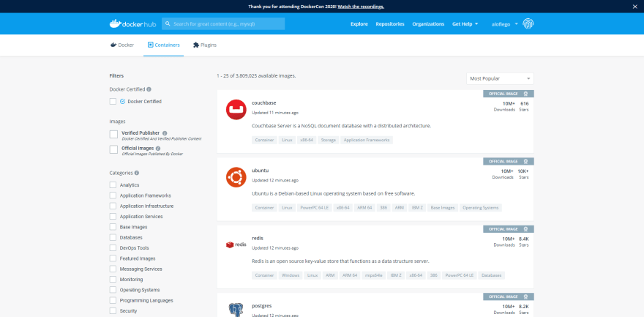
Task: Open the ubuntu image title
Action: [x=260, y=171]
